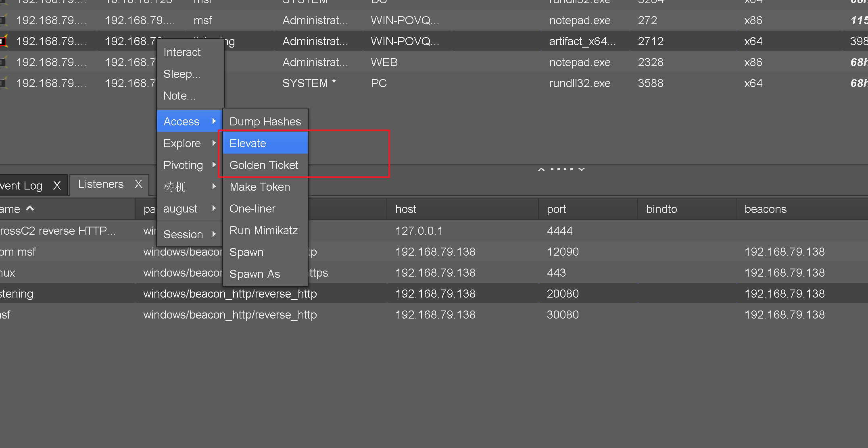This screenshot has width=868, height=448.
Task: Close the Event Log tab
Action: 57,185
